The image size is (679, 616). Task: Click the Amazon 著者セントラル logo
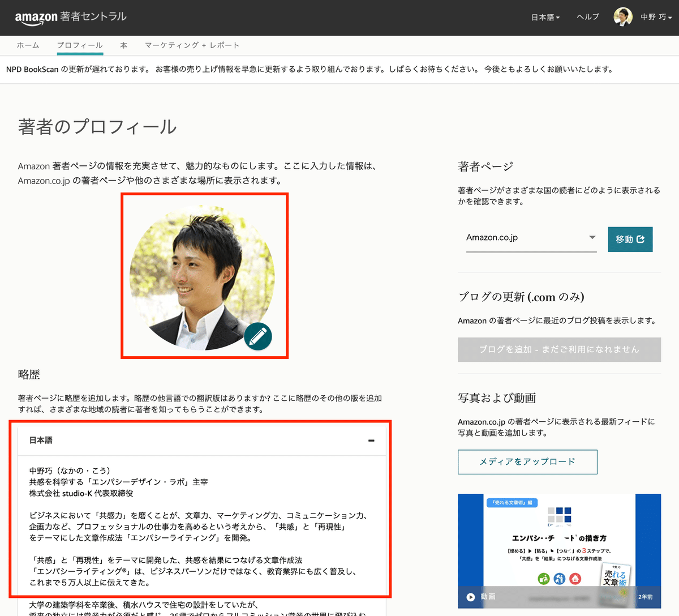click(x=71, y=17)
